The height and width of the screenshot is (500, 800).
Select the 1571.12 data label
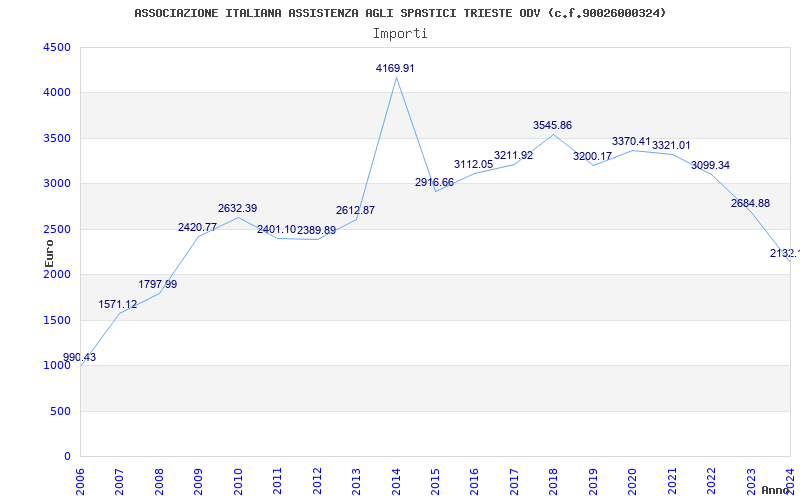pos(118,305)
